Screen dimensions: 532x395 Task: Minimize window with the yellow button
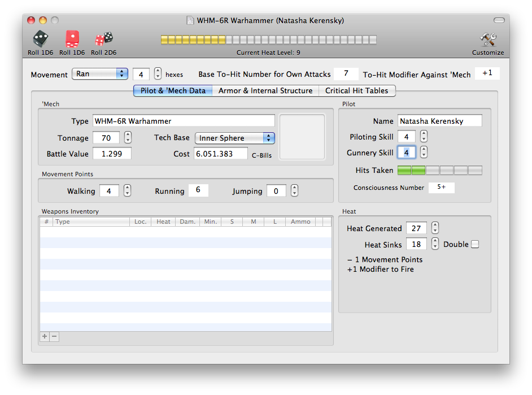(x=43, y=20)
